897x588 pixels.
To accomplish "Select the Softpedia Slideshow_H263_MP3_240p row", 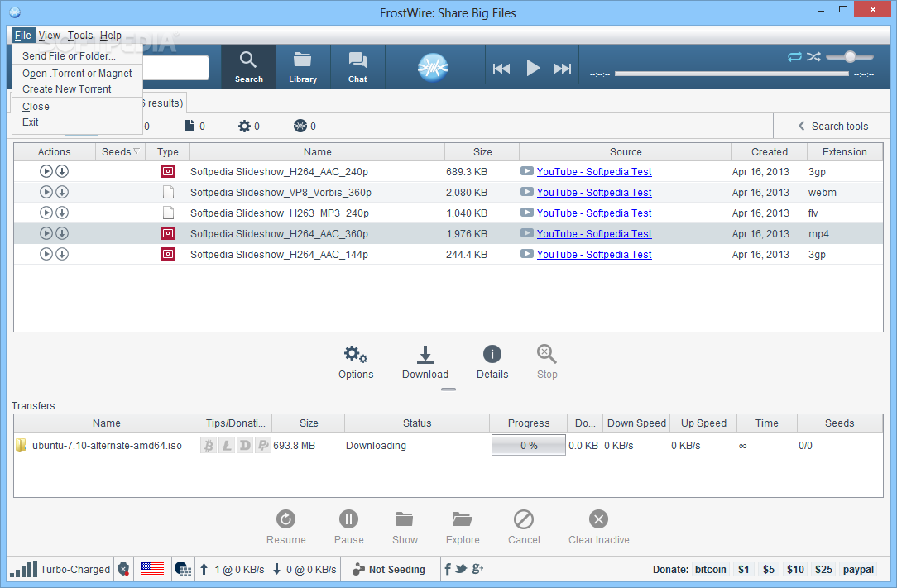I will coord(448,213).
